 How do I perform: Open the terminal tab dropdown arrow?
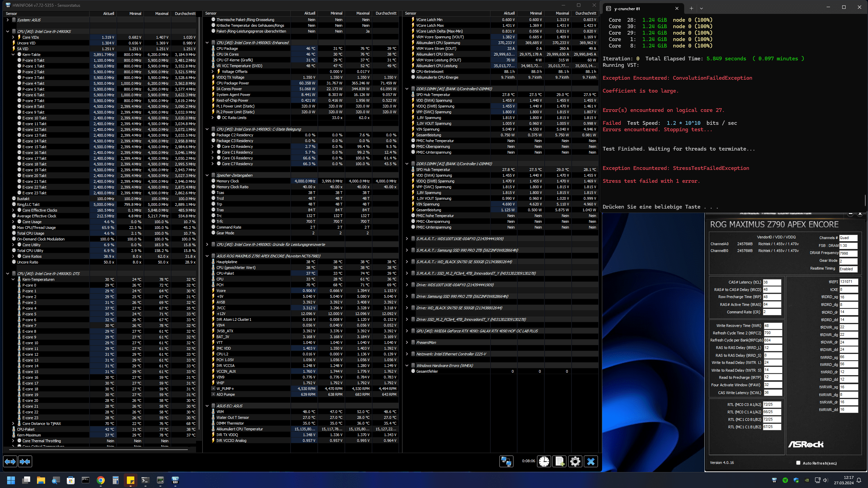[701, 8]
